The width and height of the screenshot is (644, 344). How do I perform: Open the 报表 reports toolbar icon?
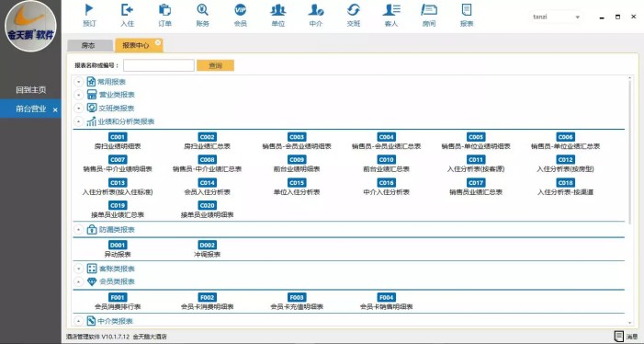467,16
